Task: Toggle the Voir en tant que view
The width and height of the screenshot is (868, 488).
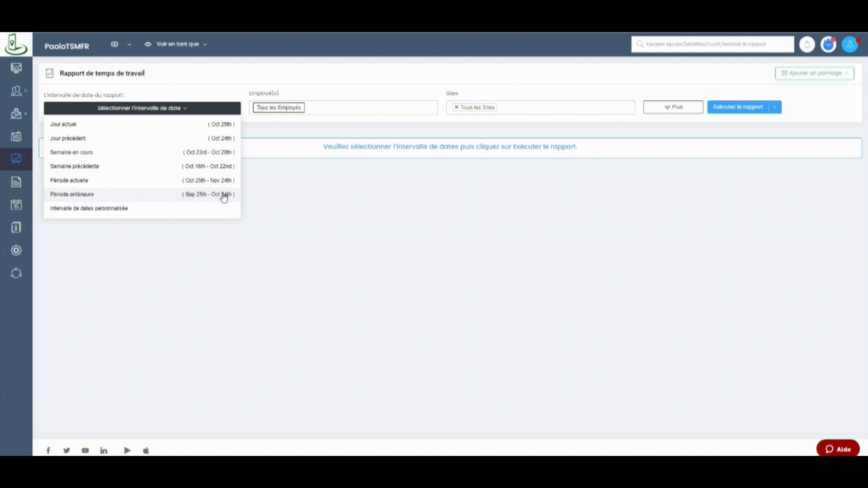Action: (176, 44)
